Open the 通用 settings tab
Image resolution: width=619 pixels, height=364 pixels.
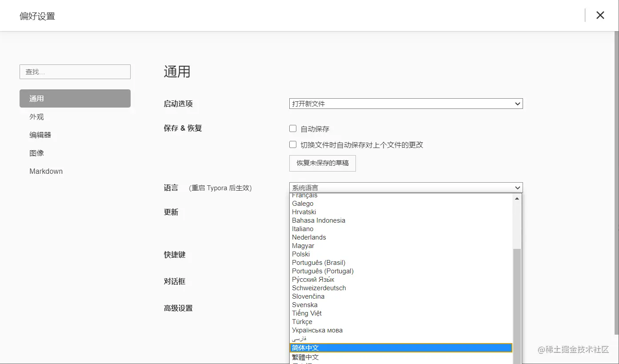[75, 99]
